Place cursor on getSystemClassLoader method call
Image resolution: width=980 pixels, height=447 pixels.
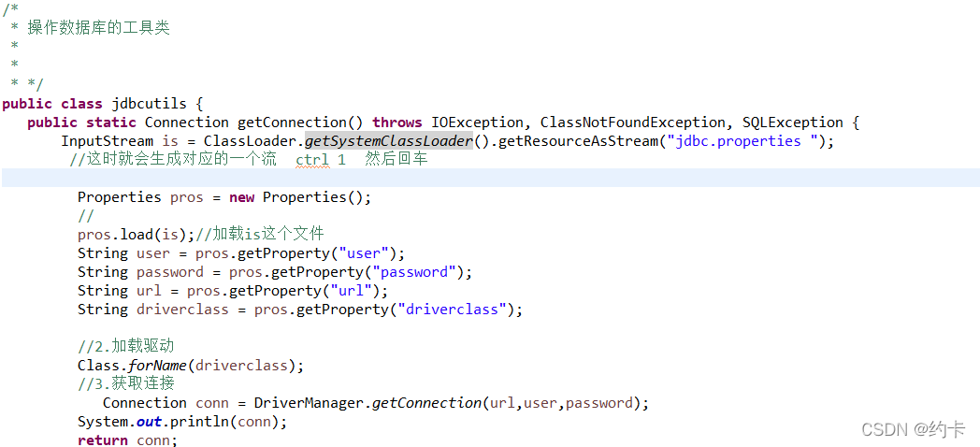tap(389, 141)
